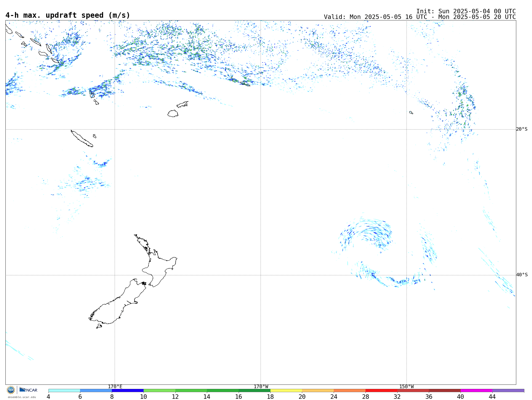The height and width of the screenshot is (400, 532).
Task: Click the colorbar tick label '12'
Action: pos(175,397)
